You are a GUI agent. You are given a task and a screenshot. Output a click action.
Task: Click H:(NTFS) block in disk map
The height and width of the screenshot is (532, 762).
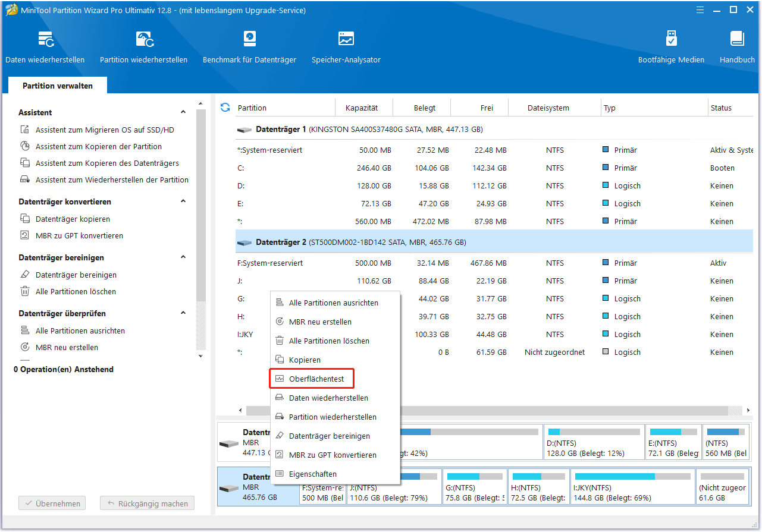point(538,487)
